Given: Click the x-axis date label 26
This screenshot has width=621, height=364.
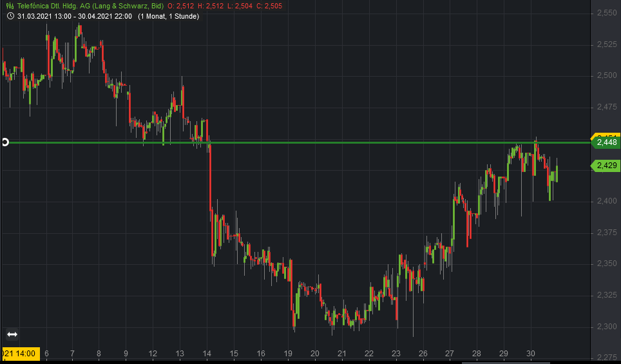Looking at the screenshot, I should point(423,354).
